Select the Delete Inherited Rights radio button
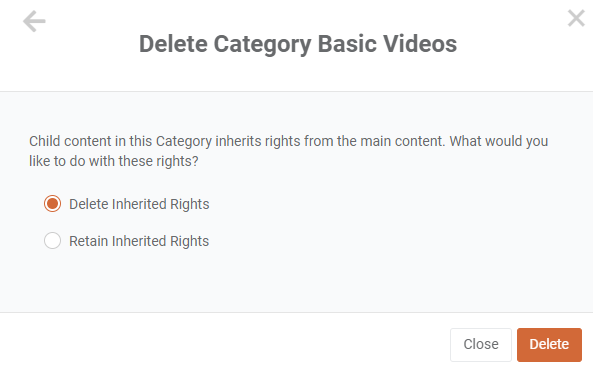Screen dimensions: 593x376 pos(52,204)
